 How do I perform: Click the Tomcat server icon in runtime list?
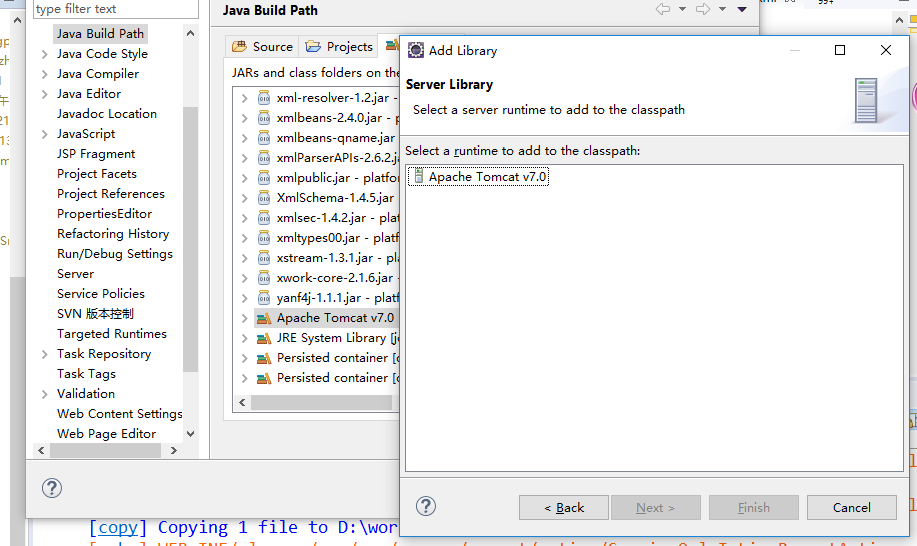coord(418,176)
